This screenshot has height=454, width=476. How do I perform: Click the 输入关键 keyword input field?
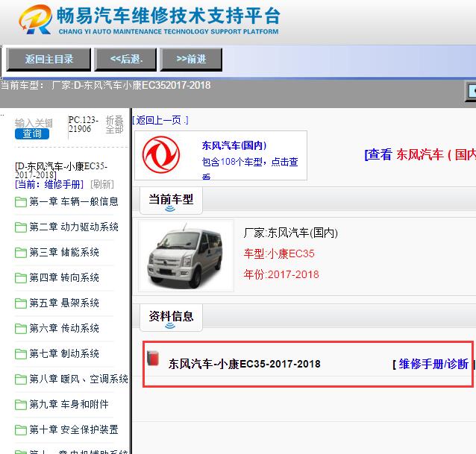(34, 123)
